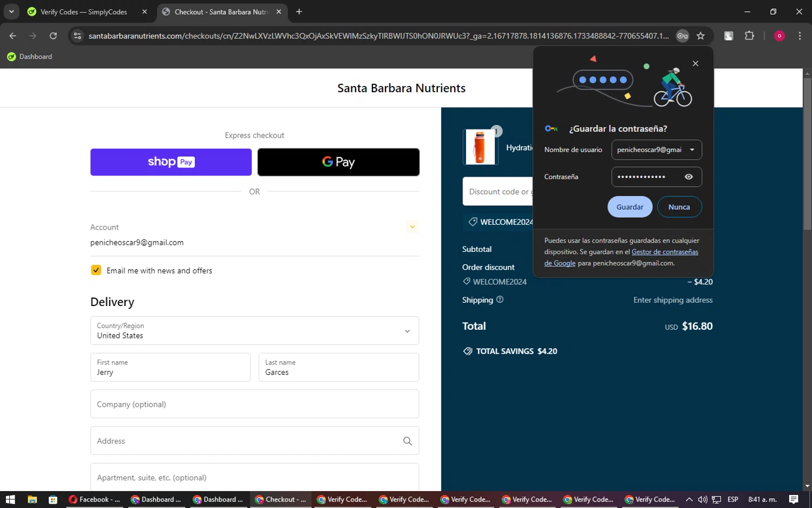The height and width of the screenshot is (508, 812).
Task: Pay with the Shop Pay button
Action: coord(171,162)
